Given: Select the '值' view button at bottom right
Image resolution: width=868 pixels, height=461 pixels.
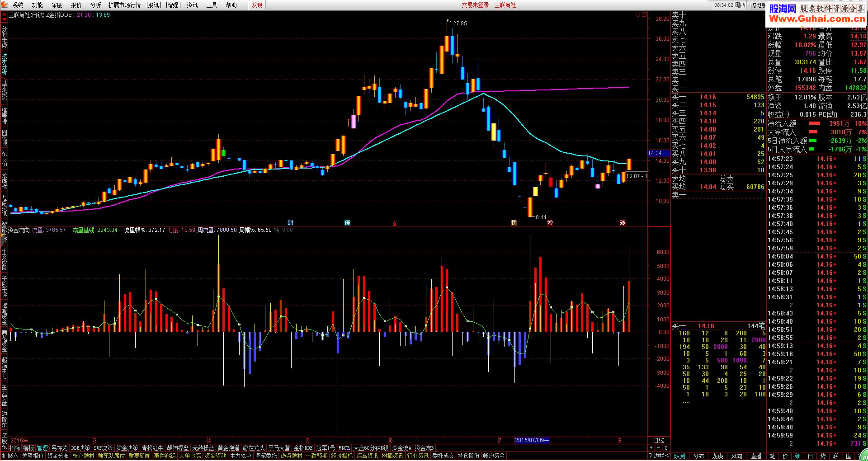Looking at the screenshot, I should click(848, 456).
